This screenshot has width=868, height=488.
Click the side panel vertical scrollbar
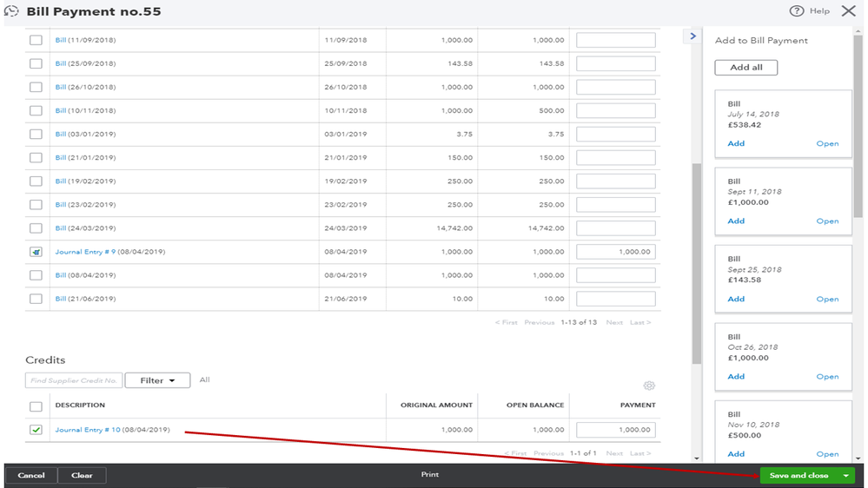click(x=858, y=126)
